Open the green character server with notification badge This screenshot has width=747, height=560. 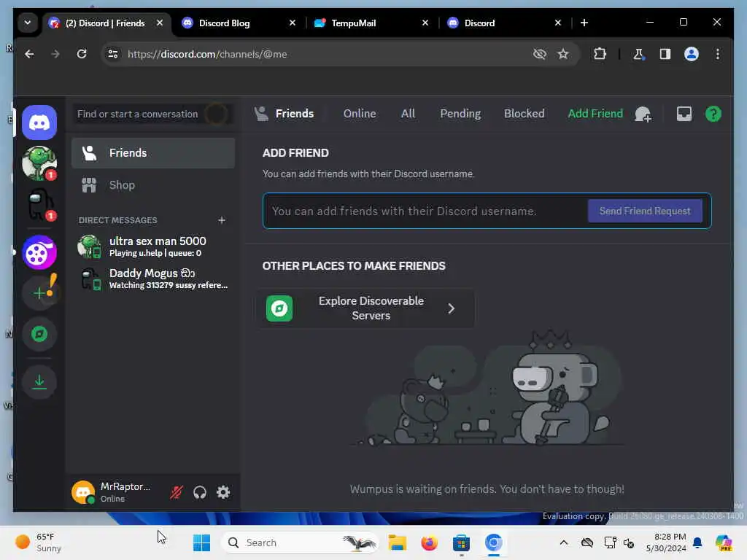pyautogui.click(x=39, y=163)
